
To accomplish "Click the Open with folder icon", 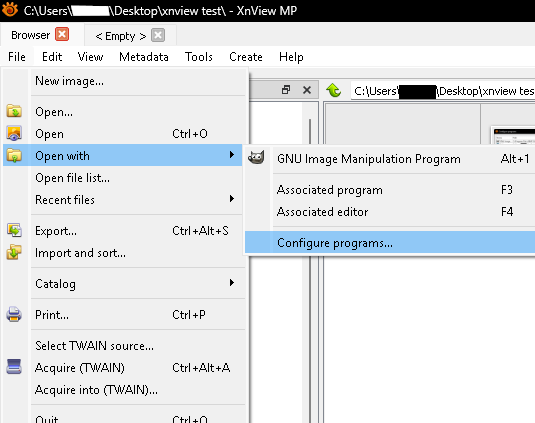I will point(14,156).
